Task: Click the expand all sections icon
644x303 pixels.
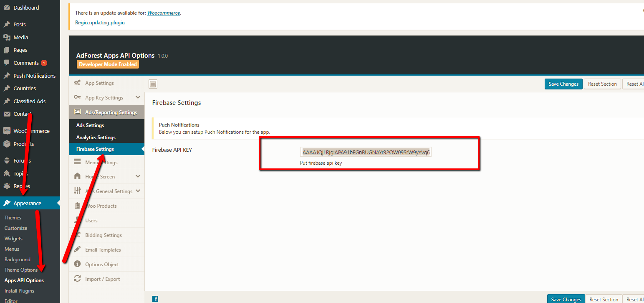Action: (x=153, y=84)
